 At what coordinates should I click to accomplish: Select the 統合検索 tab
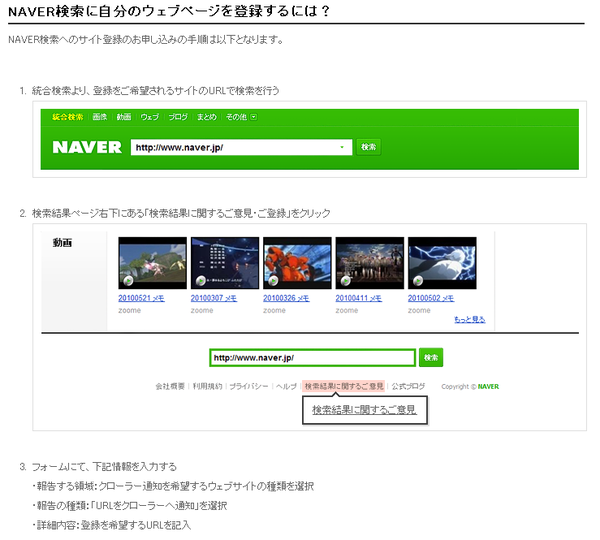[x=67, y=117]
